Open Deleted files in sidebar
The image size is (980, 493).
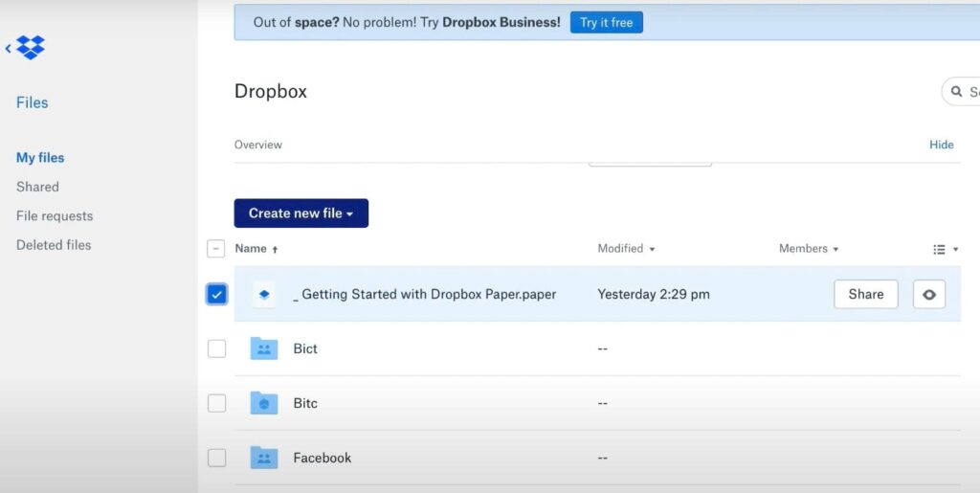(x=54, y=245)
